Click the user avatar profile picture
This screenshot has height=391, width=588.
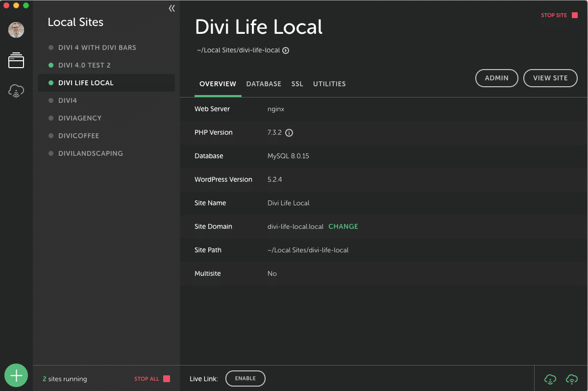[16, 30]
